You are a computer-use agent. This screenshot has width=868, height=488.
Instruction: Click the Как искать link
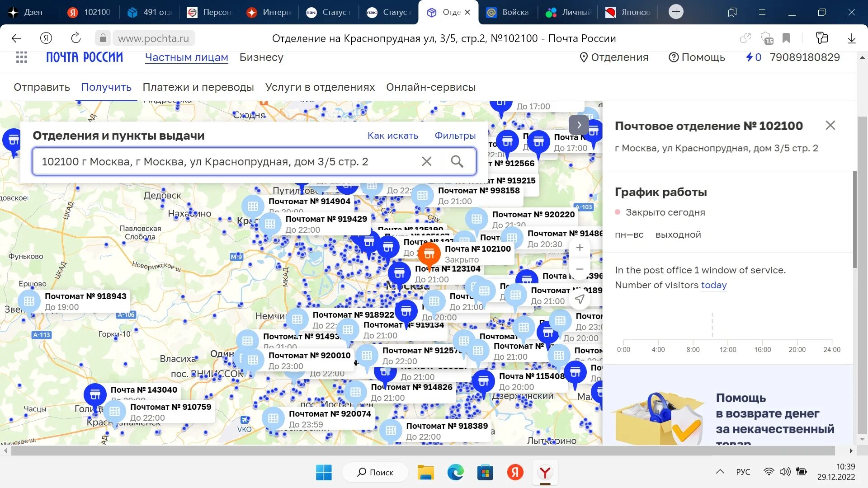(392, 136)
